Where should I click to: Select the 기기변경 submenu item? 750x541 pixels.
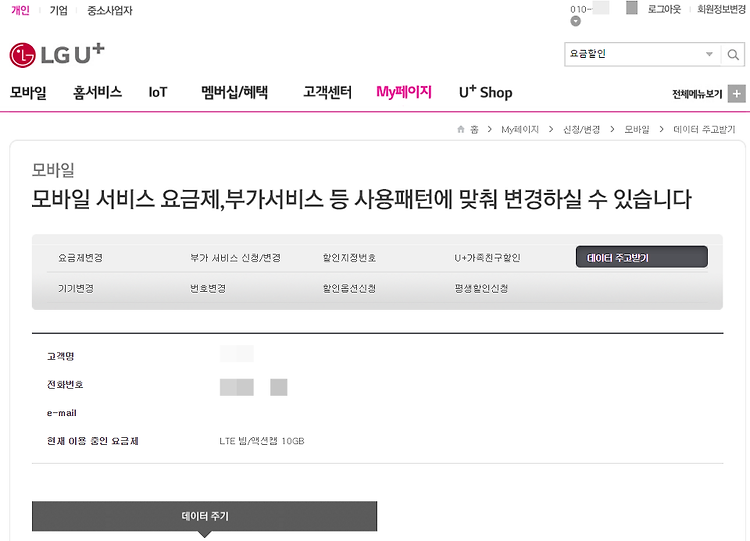pyautogui.click(x=76, y=288)
